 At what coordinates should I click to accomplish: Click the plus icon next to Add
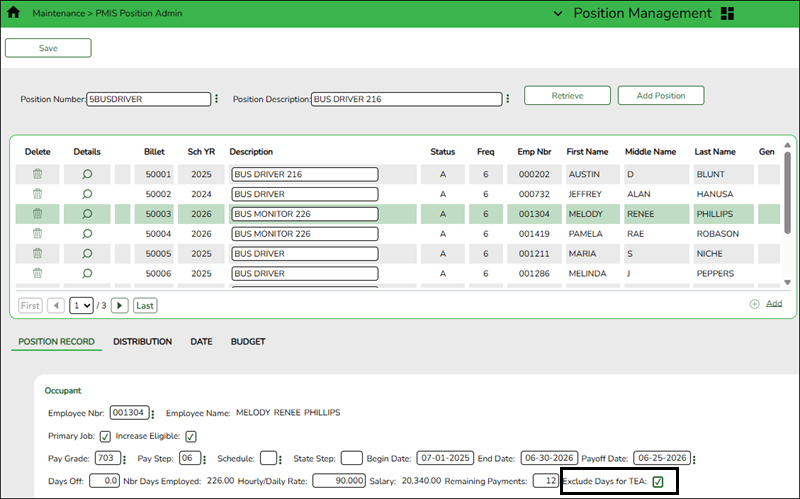click(754, 304)
